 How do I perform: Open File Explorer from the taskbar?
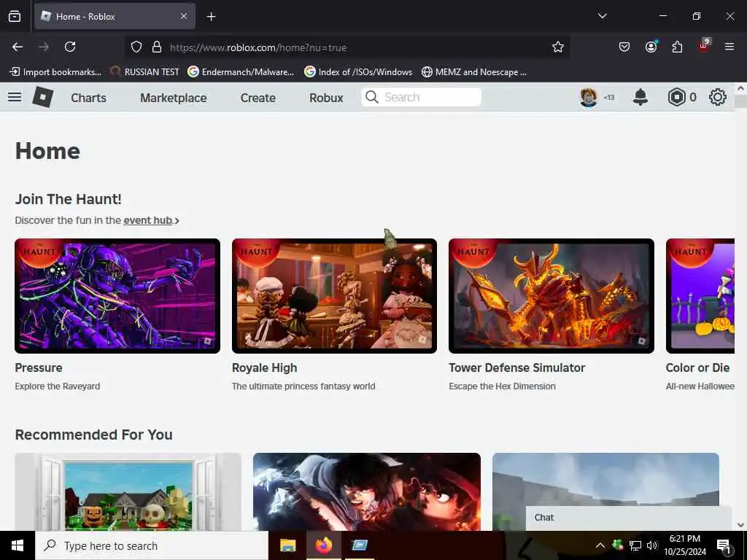pyautogui.click(x=287, y=545)
